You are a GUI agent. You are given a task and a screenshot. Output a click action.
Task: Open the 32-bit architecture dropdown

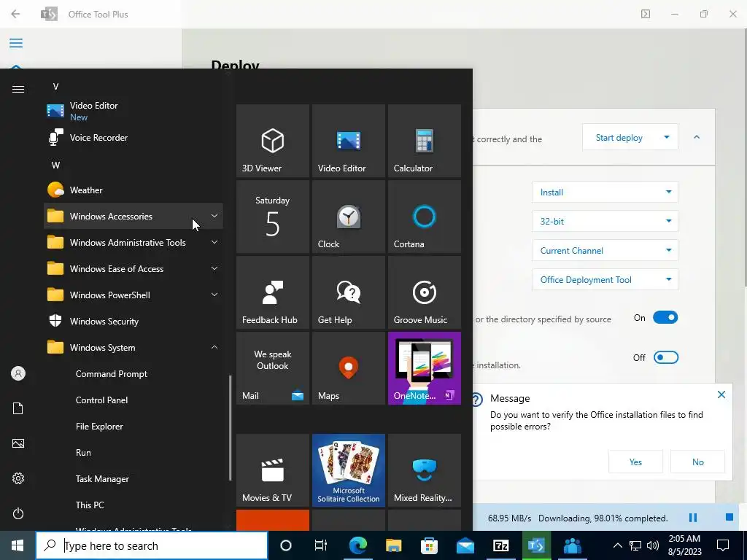pyautogui.click(x=605, y=222)
